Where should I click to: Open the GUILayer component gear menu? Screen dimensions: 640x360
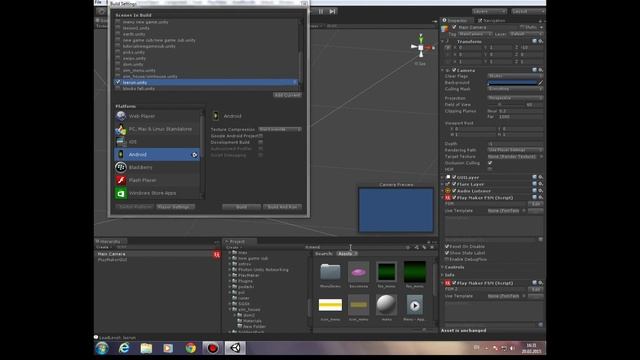click(x=541, y=178)
